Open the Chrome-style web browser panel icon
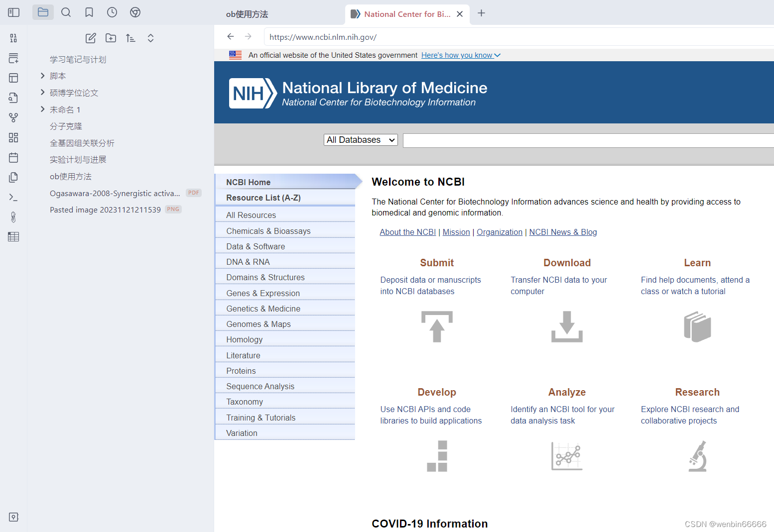Viewport: 774px width, 532px height. point(135,12)
